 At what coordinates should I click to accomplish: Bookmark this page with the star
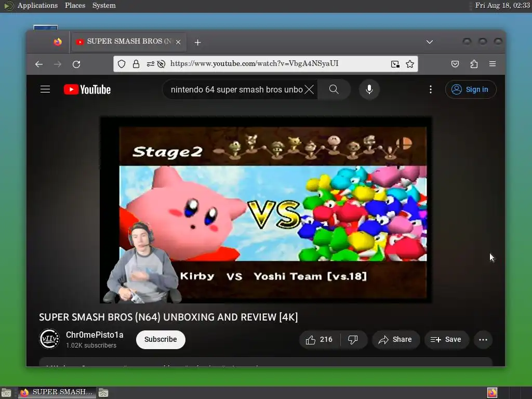click(x=410, y=64)
